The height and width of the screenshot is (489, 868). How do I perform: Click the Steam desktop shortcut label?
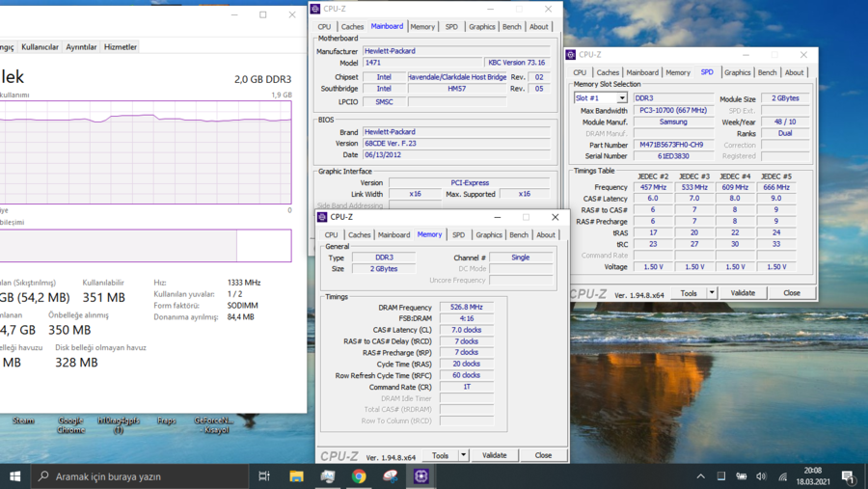[23, 421]
